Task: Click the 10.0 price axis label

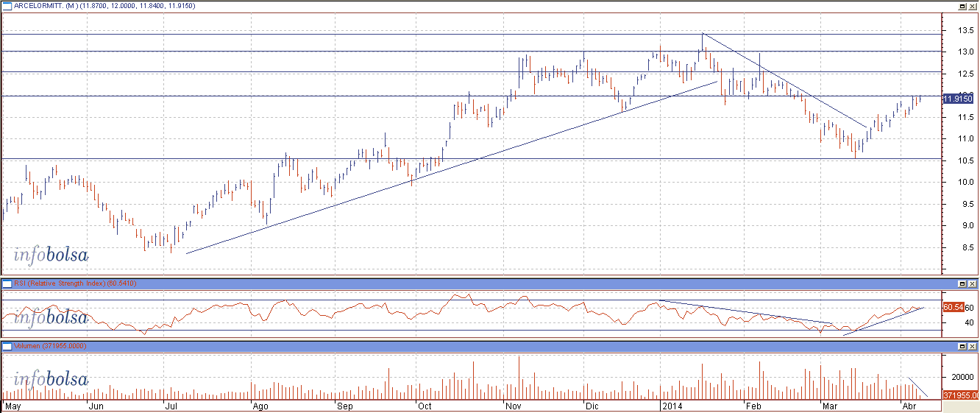Action: click(x=965, y=183)
